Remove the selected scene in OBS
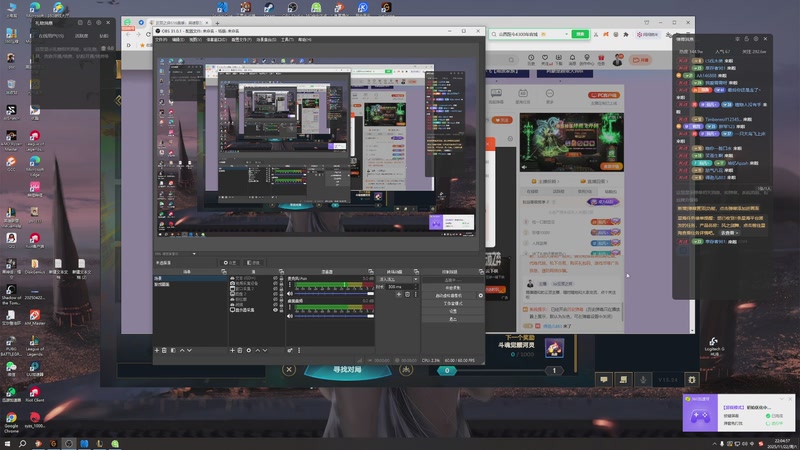 (164, 351)
